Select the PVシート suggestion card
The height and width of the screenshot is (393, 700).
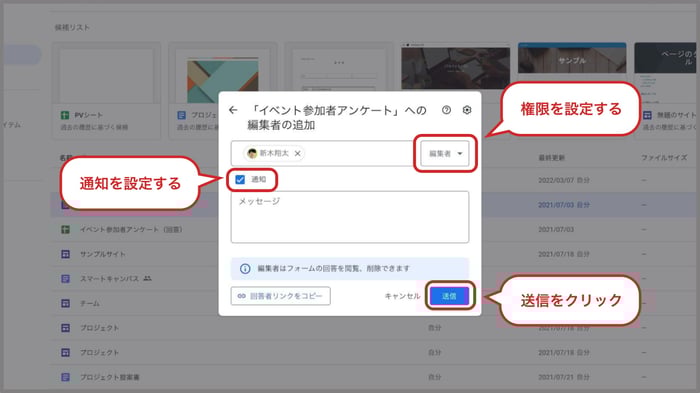click(x=106, y=91)
